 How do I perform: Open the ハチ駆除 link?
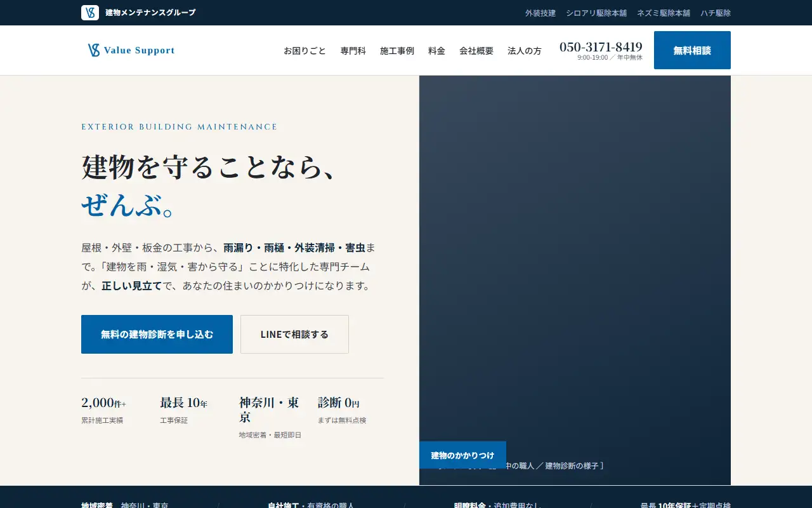point(716,13)
